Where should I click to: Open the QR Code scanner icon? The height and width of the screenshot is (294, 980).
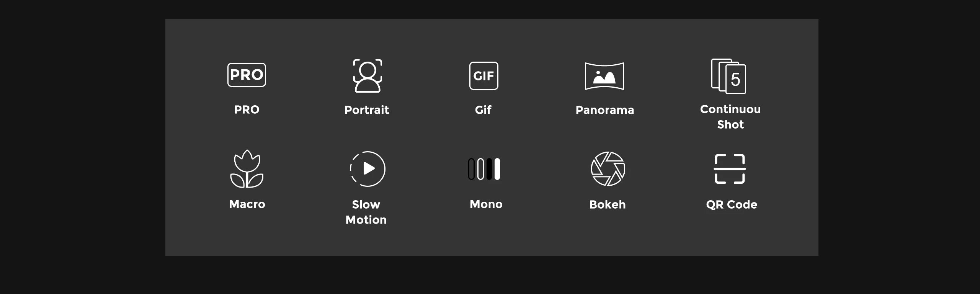(x=730, y=169)
